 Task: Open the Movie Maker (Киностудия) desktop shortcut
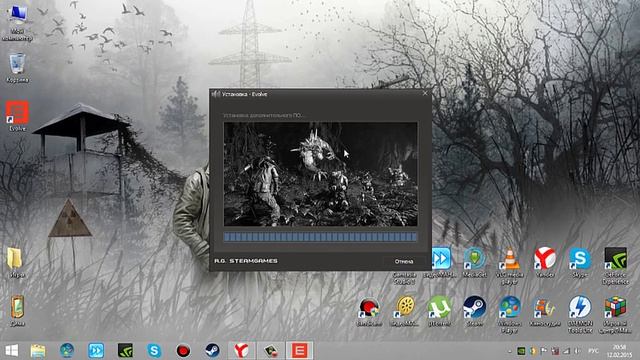(x=544, y=311)
